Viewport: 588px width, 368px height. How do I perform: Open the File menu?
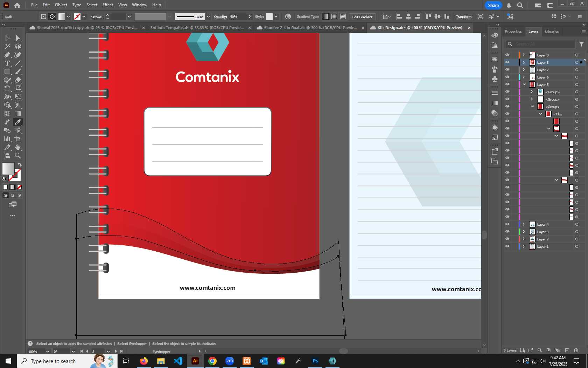34,5
